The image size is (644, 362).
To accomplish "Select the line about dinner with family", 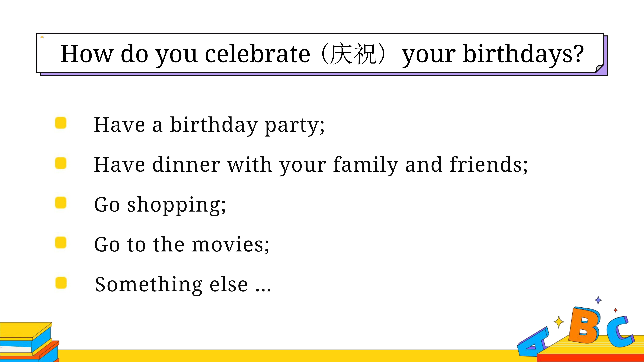I will [x=311, y=165].
